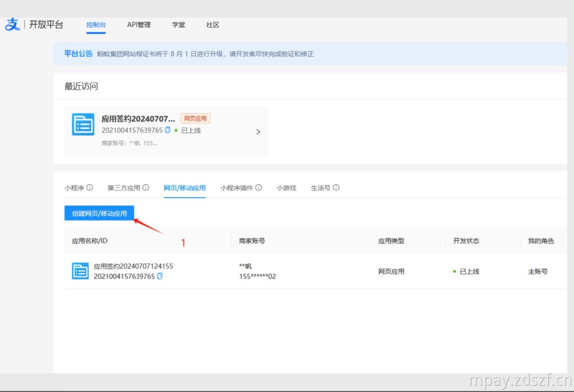This screenshot has width=574, height=392.
Task: Click info icon next to 小程序 tab
Action: (90, 188)
